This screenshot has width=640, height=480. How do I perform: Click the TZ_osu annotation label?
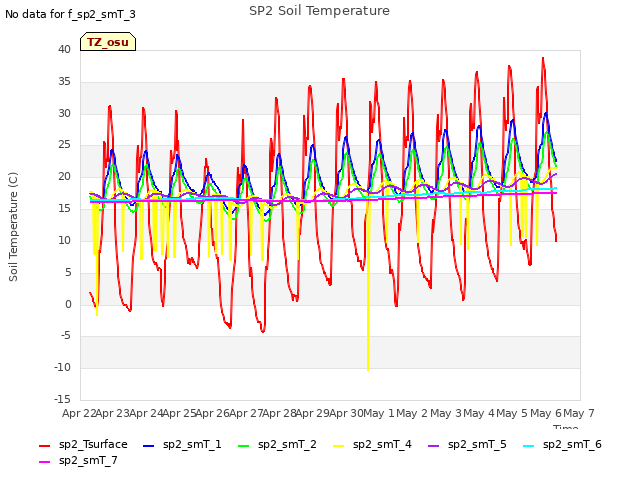coord(108,42)
